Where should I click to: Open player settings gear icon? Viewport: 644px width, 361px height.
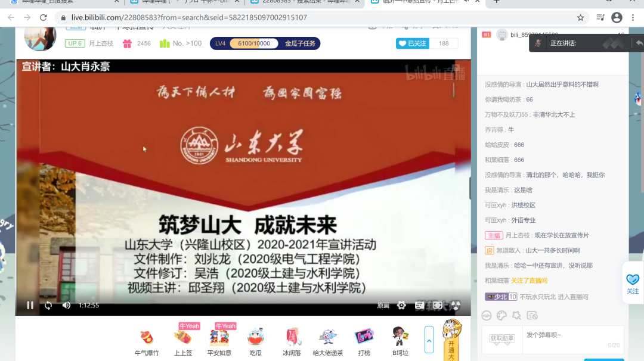click(401, 305)
